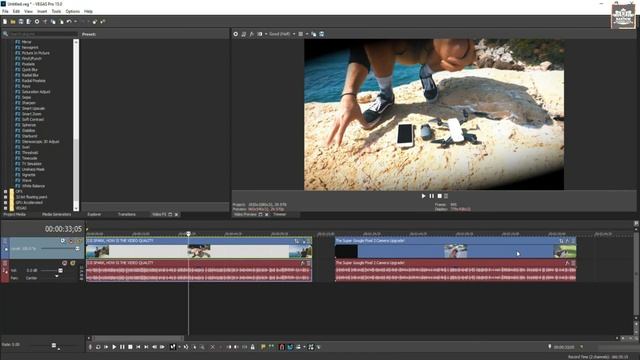Click the Copy icon in the main toolbar
This screenshot has height=360, width=640.
point(53,21)
